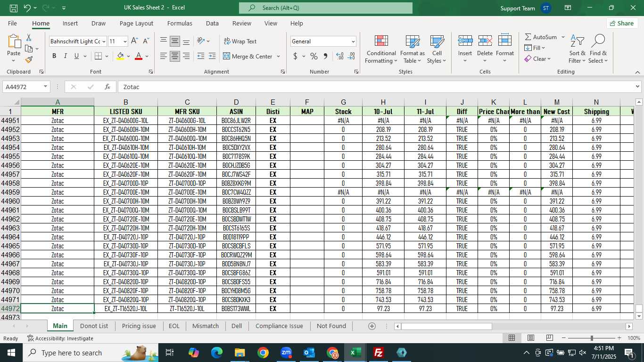Viewport: 644px width, 362px height.
Task: Open the File menu
Action: pos(12,23)
